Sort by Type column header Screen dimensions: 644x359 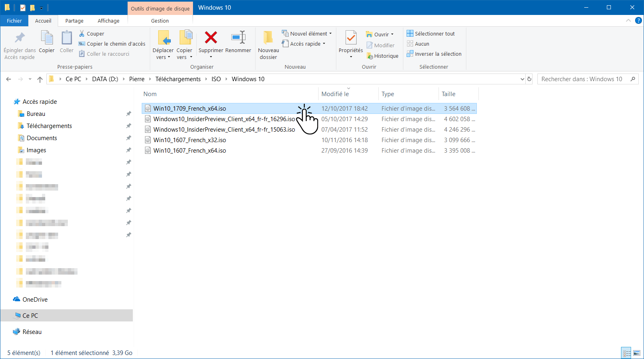coord(388,94)
